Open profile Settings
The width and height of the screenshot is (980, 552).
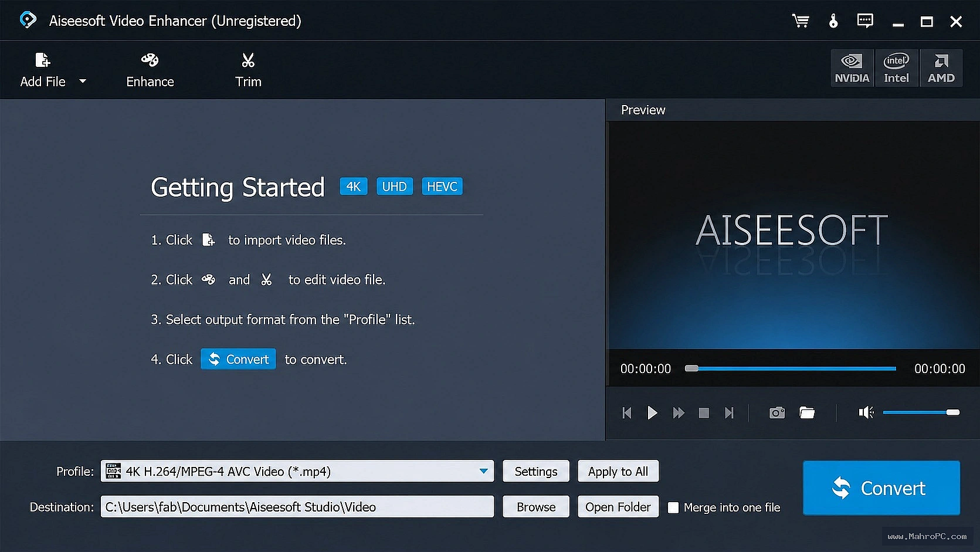click(x=536, y=471)
